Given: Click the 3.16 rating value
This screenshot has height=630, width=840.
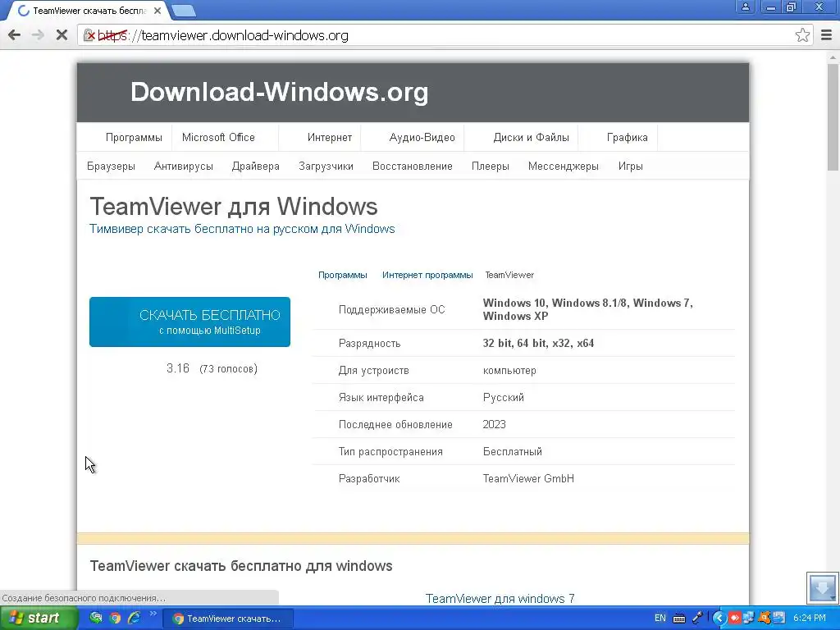Looking at the screenshot, I should click(x=178, y=368).
